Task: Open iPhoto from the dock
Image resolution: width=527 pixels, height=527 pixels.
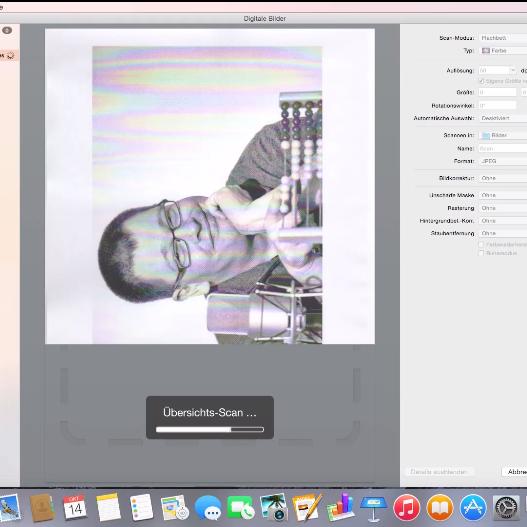Action: coord(274,508)
